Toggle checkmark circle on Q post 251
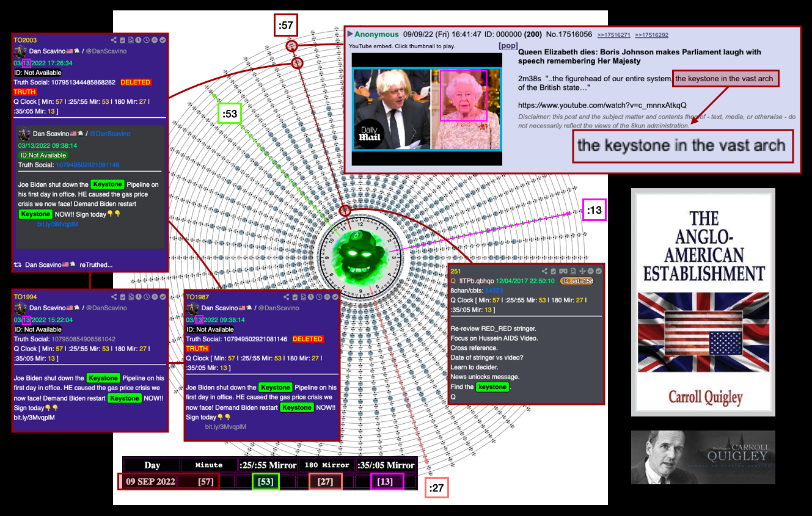The image size is (812, 516). pos(599,271)
